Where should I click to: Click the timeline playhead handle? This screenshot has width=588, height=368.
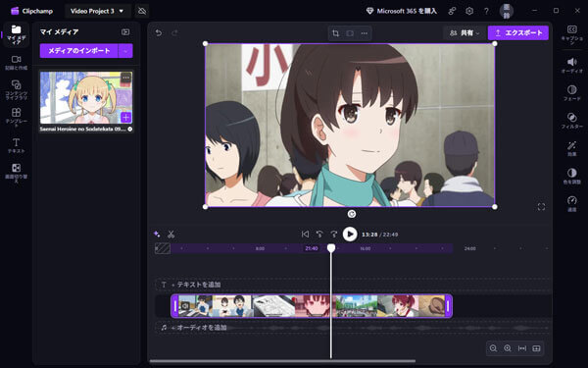pyautogui.click(x=331, y=248)
